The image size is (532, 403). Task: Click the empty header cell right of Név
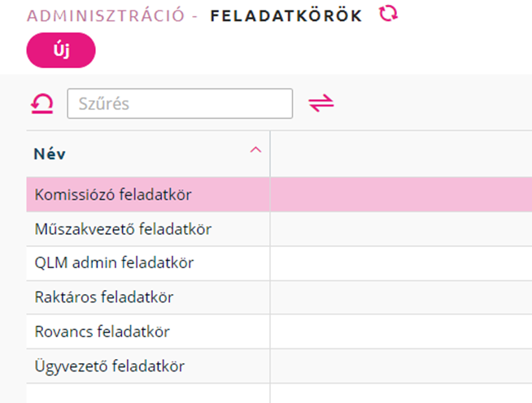click(401, 154)
